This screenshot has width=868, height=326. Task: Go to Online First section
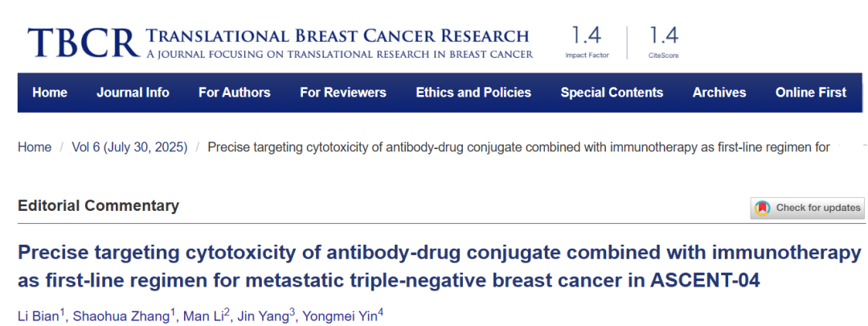point(810,93)
